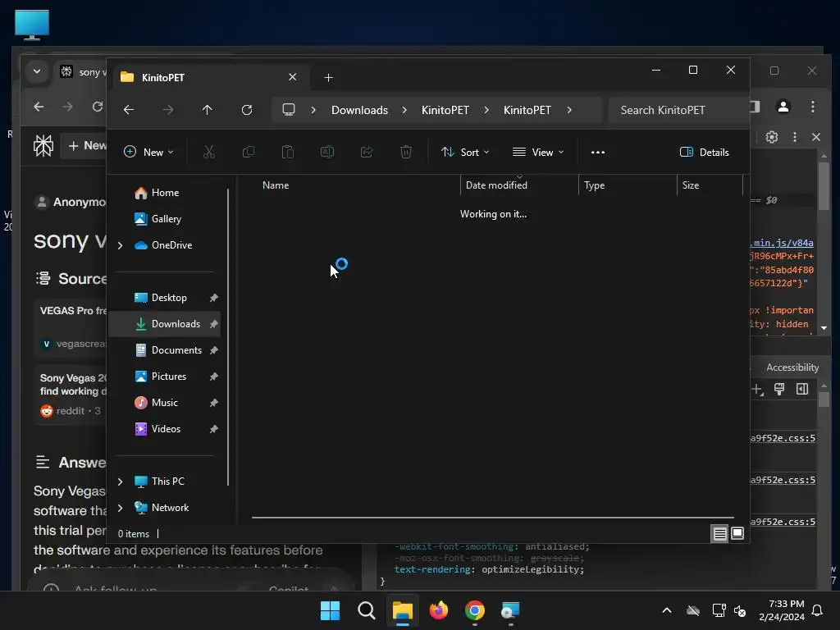Open Gallery in navigation pane
This screenshot has height=630, width=840.
click(x=165, y=219)
